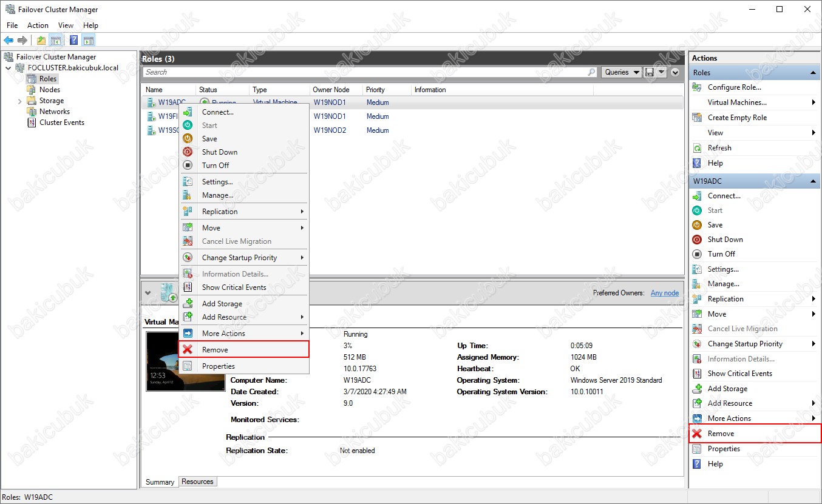Screen dimensions: 822x504
Task: Select Networks in the console tree
Action: pyautogui.click(x=55, y=112)
